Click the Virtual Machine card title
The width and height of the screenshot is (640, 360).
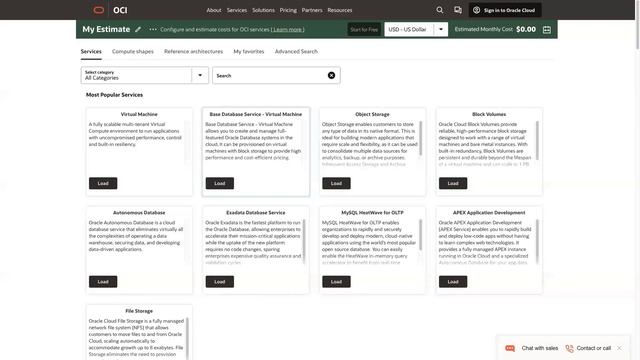coord(139,114)
